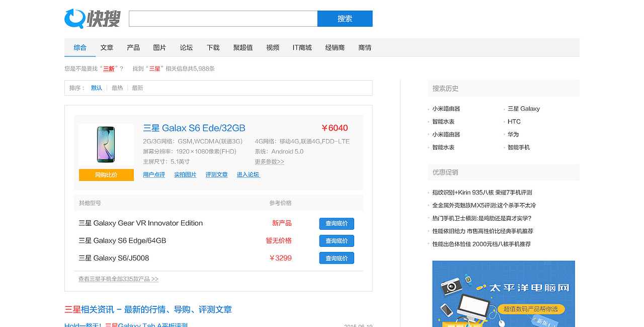Sort results by 最热
644x327 pixels.
(117, 88)
